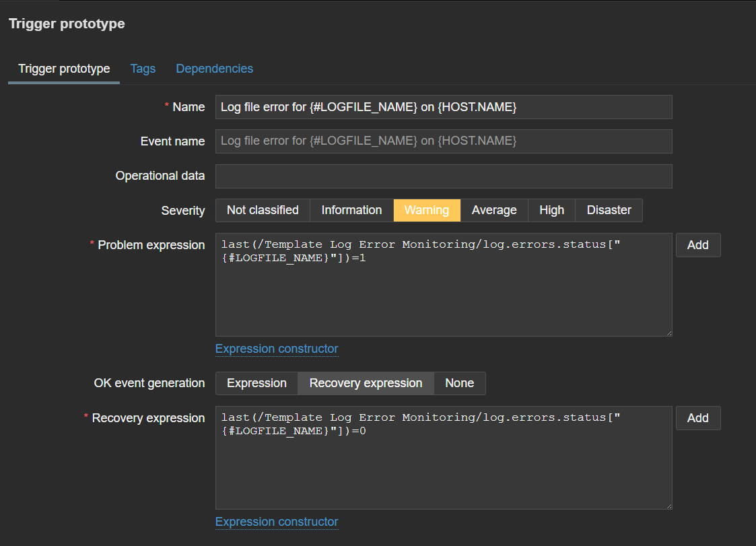Set OK event generation to Expression
Viewport: 756px width, 546px height.
click(x=256, y=383)
